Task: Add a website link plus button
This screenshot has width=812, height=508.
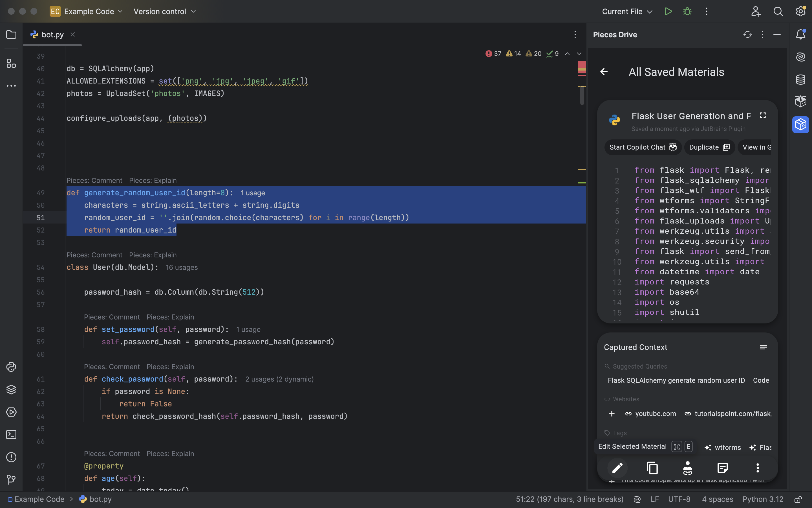Action: [x=612, y=413]
